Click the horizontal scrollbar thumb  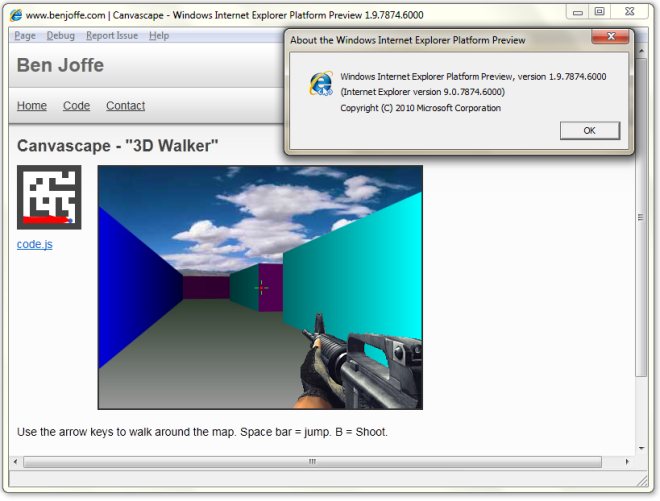pos(312,462)
